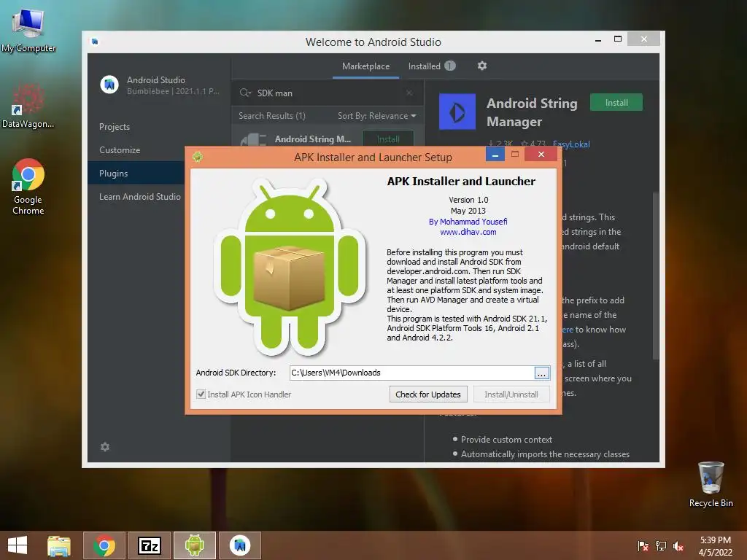Image resolution: width=747 pixels, height=560 pixels.
Task: Click the Android SDK Directory text field
Action: click(411, 373)
